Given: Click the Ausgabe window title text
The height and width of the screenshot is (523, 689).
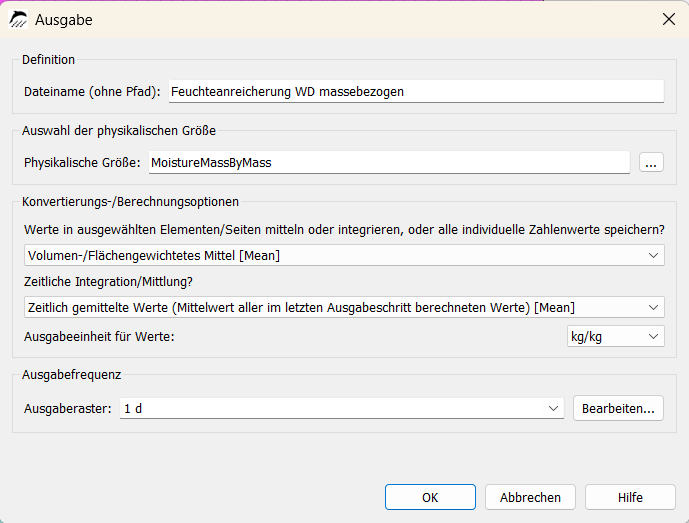Looking at the screenshot, I should [x=64, y=20].
